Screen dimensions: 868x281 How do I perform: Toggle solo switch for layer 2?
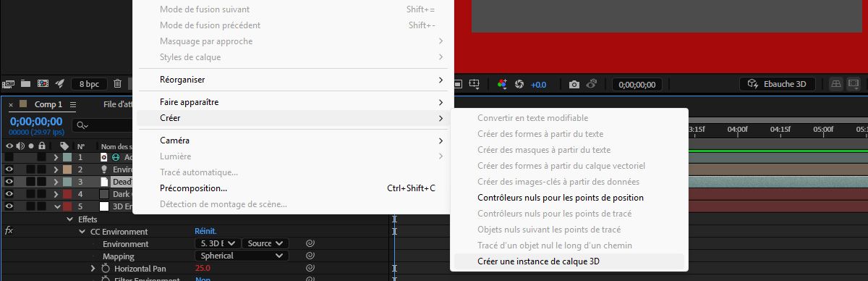click(x=31, y=169)
